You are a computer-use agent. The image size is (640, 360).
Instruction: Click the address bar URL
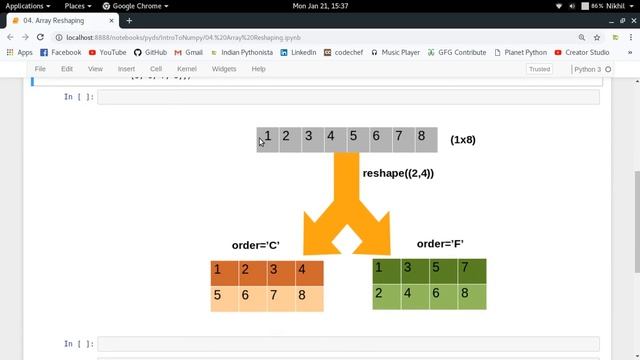(x=184, y=38)
